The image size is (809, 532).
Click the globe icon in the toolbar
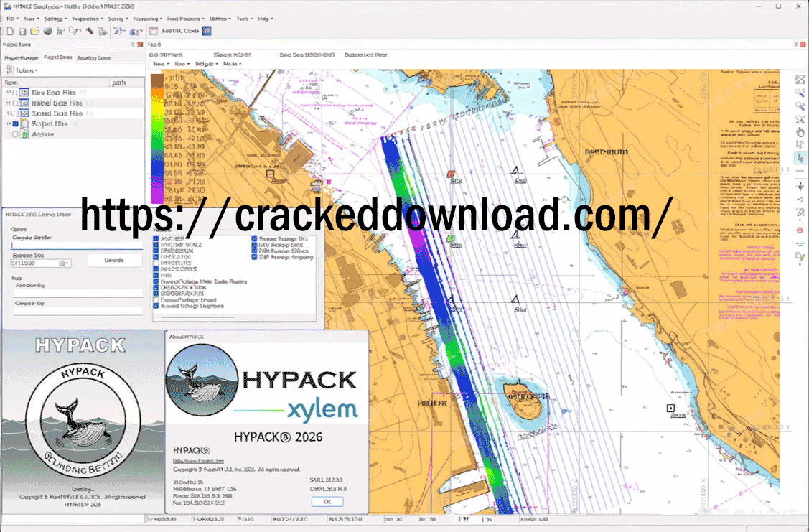click(x=48, y=32)
